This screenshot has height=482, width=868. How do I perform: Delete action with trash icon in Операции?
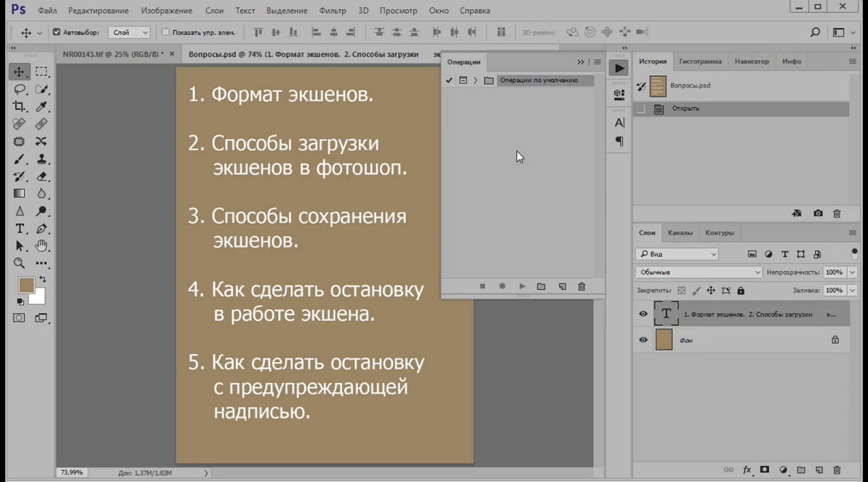coord(582,287)
